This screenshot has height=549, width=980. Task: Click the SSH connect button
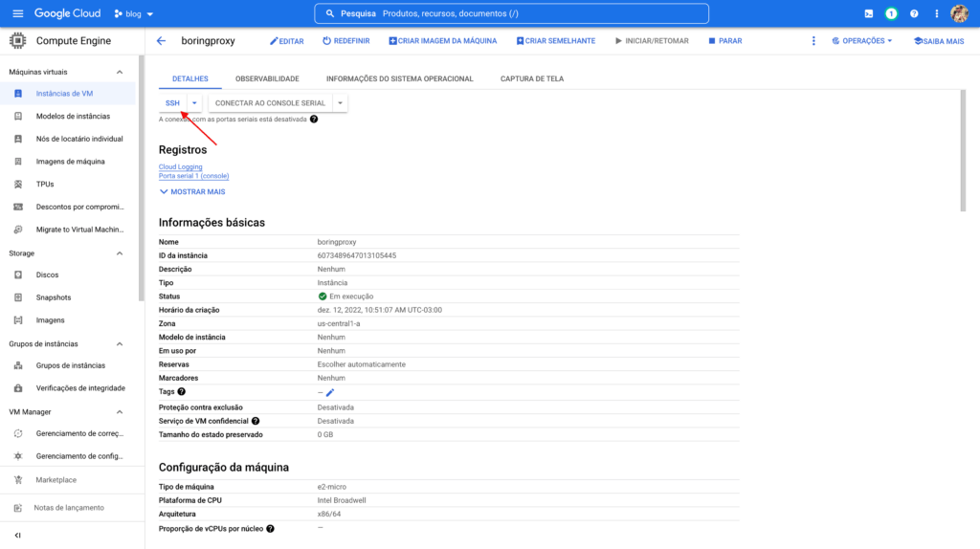tap(172, 103)
